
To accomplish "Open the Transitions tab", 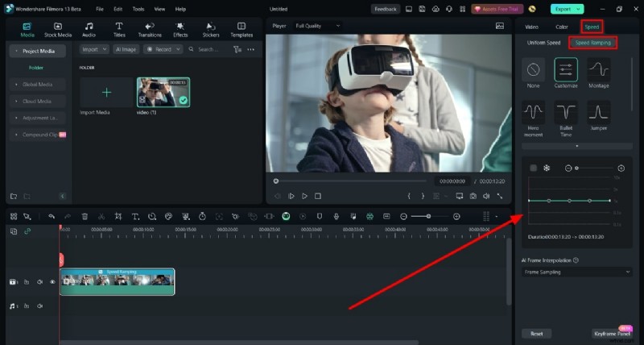I will click(x=150, y=30).
